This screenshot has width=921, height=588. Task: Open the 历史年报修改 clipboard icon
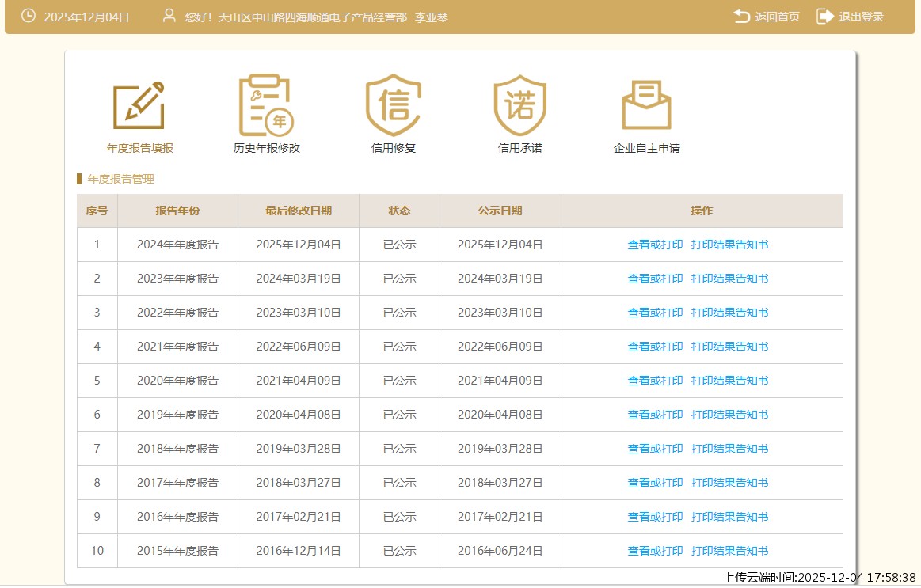coord(266,105)
